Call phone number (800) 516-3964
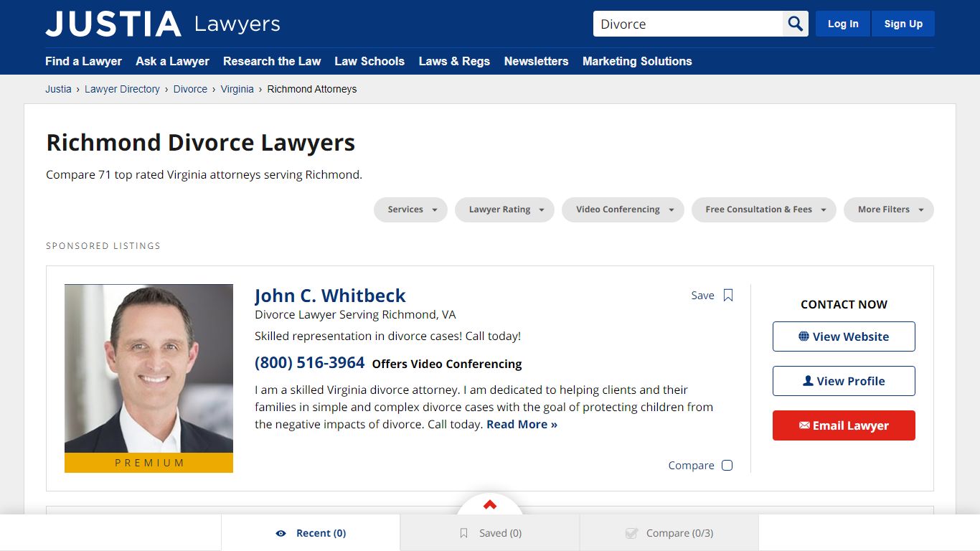The image size is (980, 551). coord(310,362)
